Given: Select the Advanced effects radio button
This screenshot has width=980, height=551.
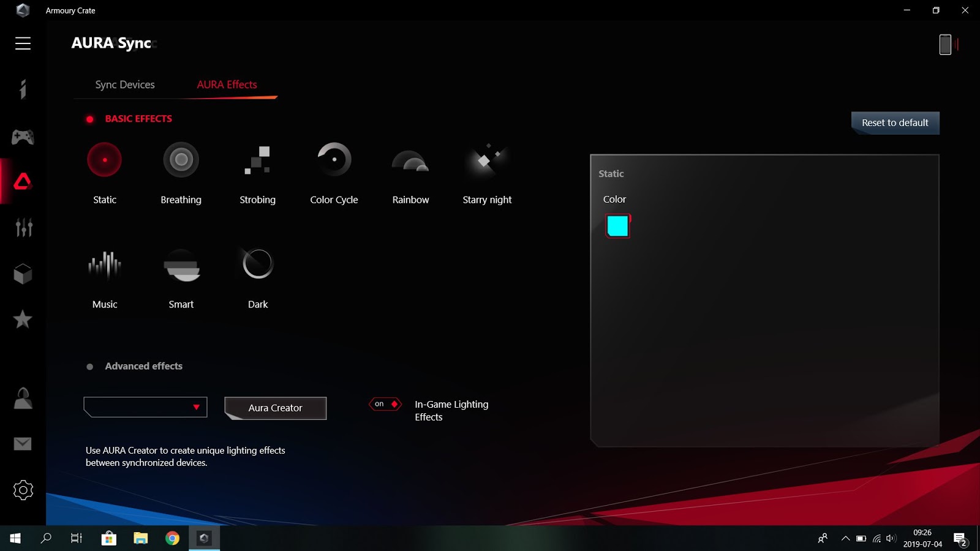Looking at the screenshot, I should point(90,367).
